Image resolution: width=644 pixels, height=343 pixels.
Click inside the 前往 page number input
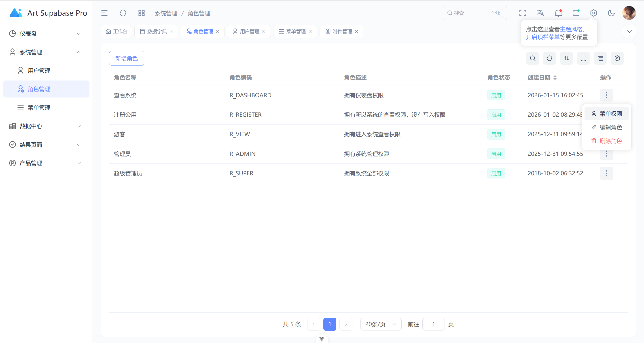click(x=433, y=324)
